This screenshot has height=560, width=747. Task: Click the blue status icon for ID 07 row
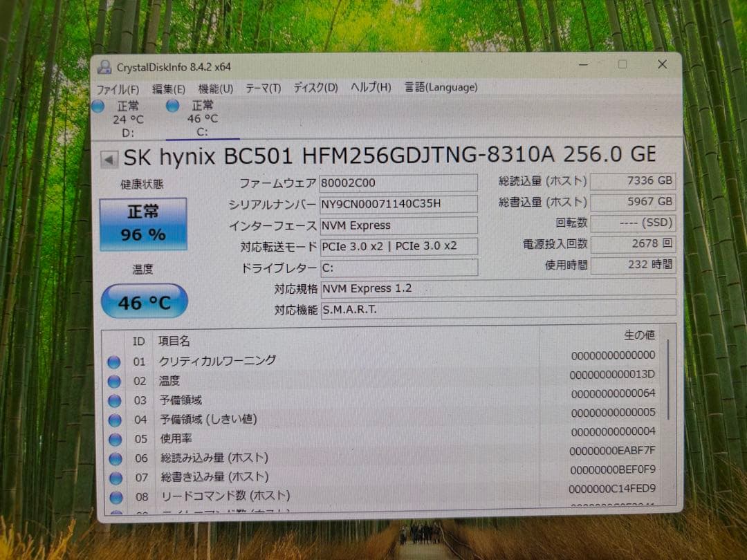116,478
